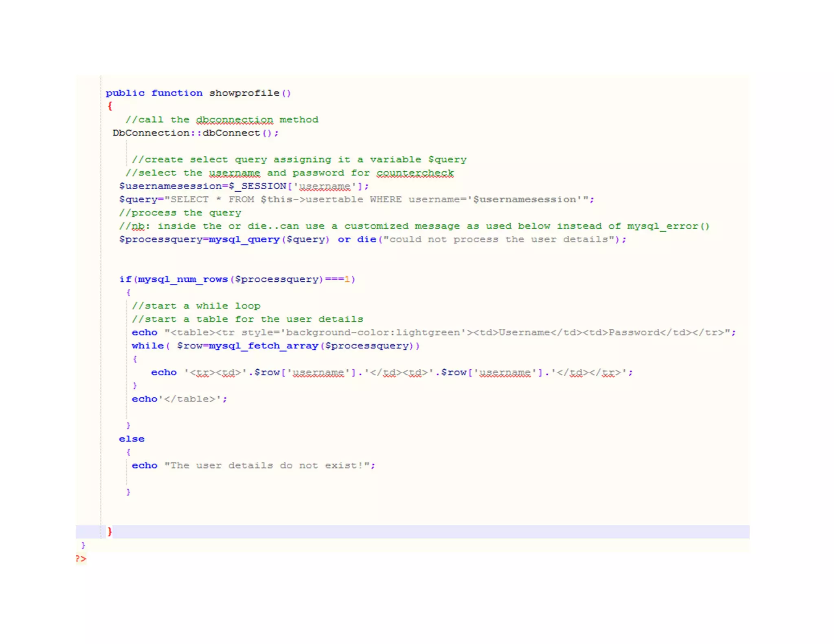Click the showprofile function name
Viewport: 834px width, 644px height.
point(244,93)
